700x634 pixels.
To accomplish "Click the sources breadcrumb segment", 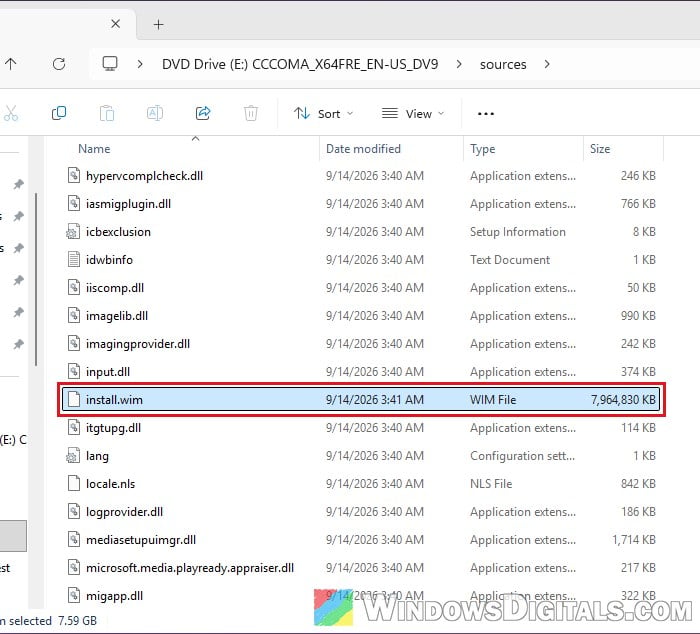I will coord(503,65).
